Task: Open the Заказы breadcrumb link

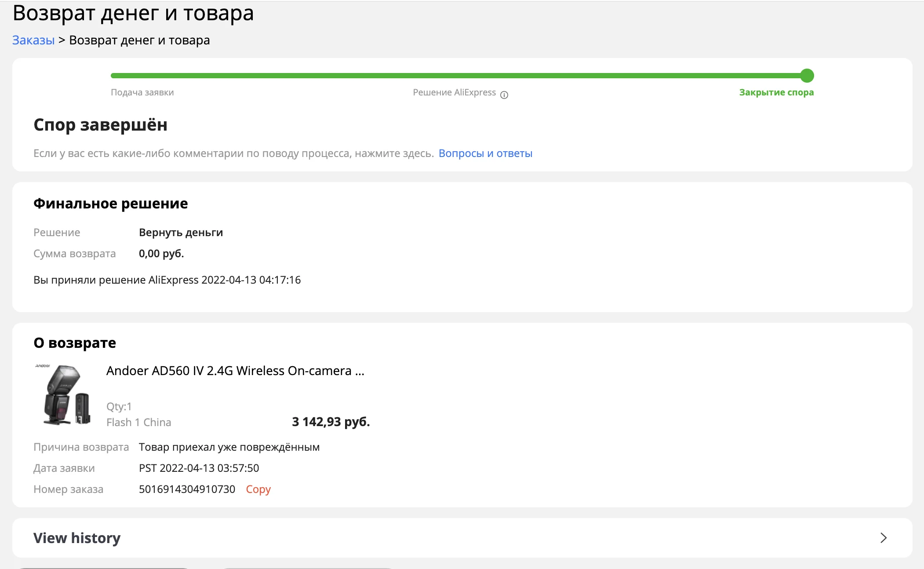Action: (33, 40)
